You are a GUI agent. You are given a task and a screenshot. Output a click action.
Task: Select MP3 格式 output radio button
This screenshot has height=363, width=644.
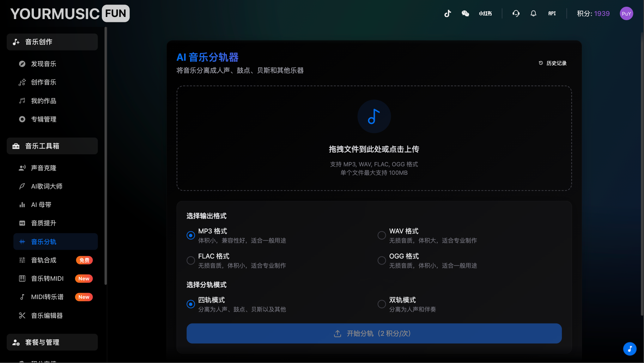(191, 236)
